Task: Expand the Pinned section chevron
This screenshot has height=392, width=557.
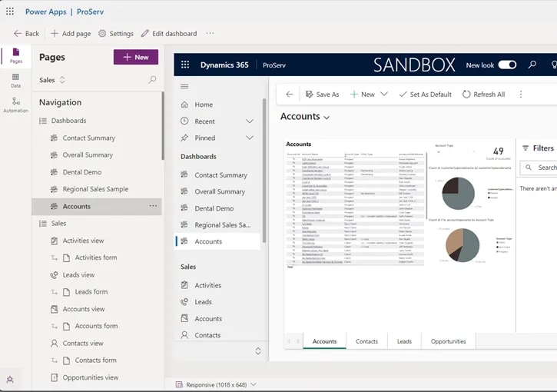Action: (249, 138)
